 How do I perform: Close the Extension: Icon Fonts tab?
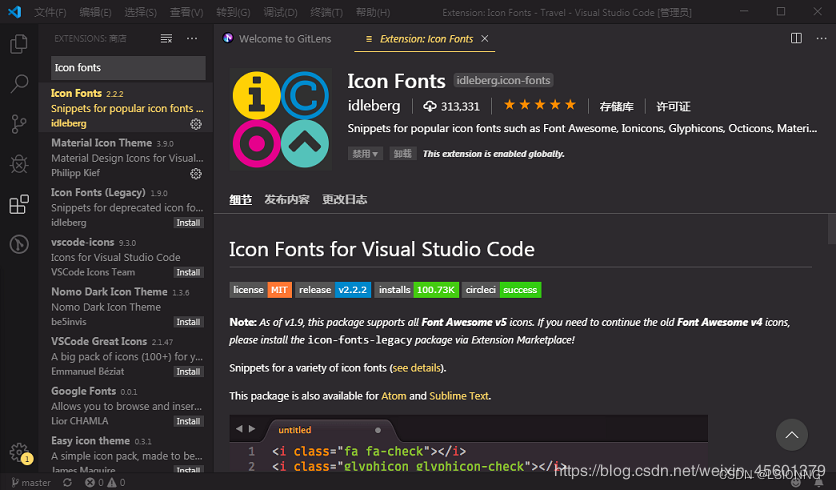[x=485, y=38]
